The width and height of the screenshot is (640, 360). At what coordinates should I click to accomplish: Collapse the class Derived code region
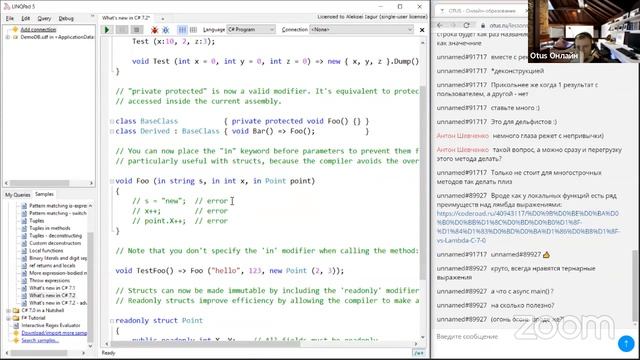[112, 131]
